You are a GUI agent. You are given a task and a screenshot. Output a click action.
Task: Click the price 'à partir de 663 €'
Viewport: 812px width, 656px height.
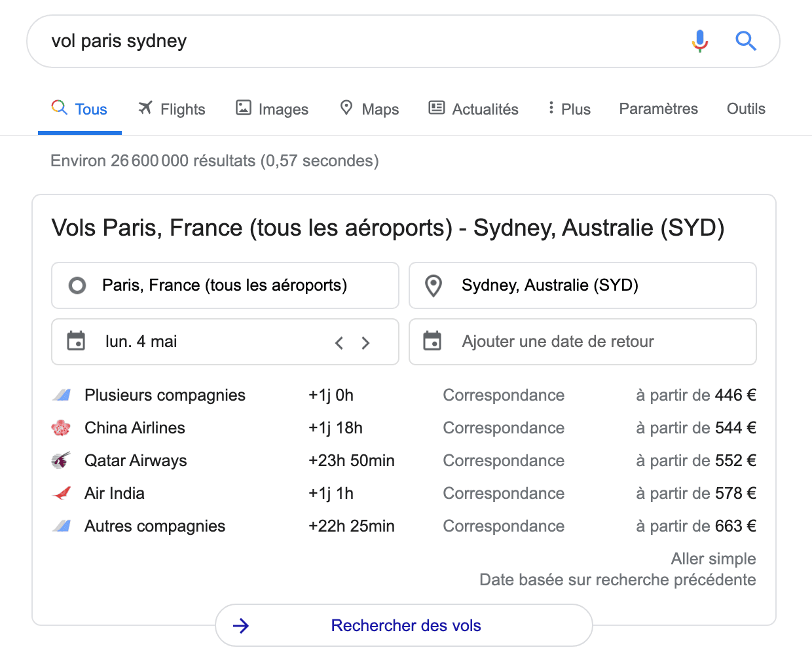click(x=696, y=526)
